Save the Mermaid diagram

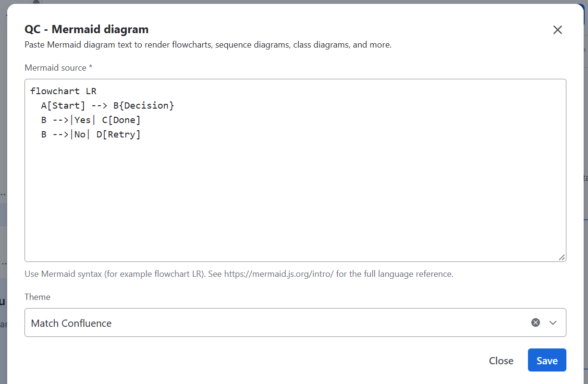click(x=547, y=360)
